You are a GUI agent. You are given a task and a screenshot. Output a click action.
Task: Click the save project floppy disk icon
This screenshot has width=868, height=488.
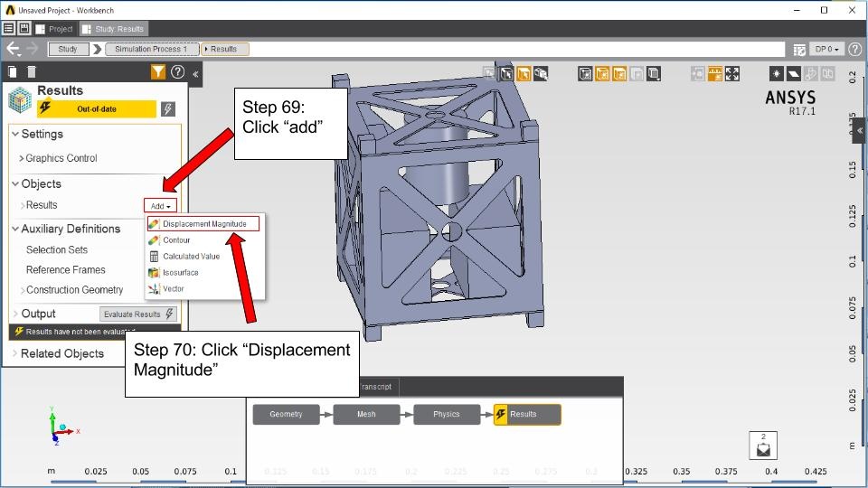point(24,28)
